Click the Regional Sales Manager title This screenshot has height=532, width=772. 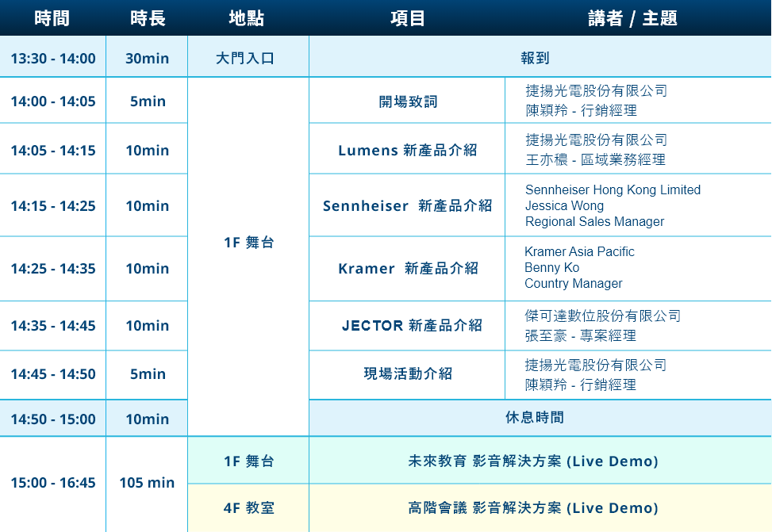[x=595, y=221]
